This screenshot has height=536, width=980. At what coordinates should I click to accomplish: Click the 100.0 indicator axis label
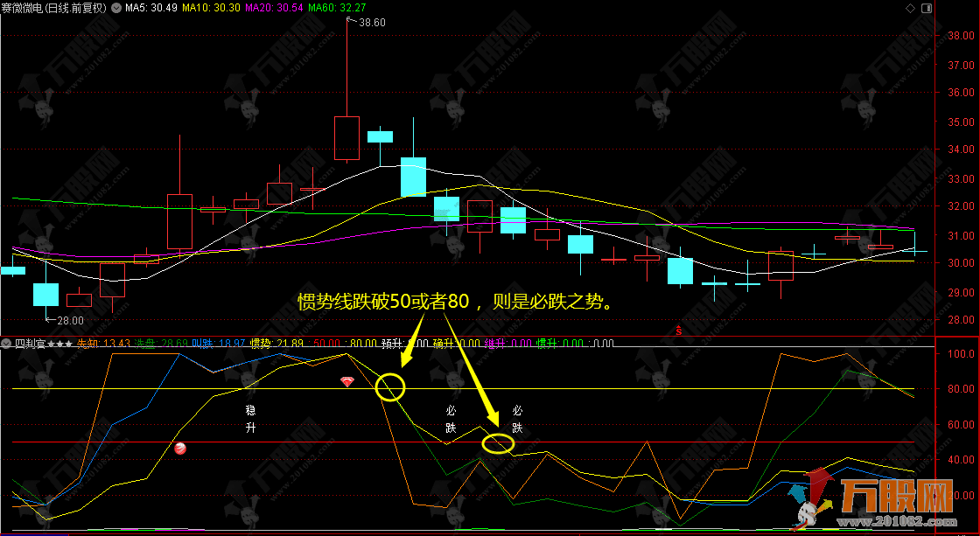click(x=961, y=353)
